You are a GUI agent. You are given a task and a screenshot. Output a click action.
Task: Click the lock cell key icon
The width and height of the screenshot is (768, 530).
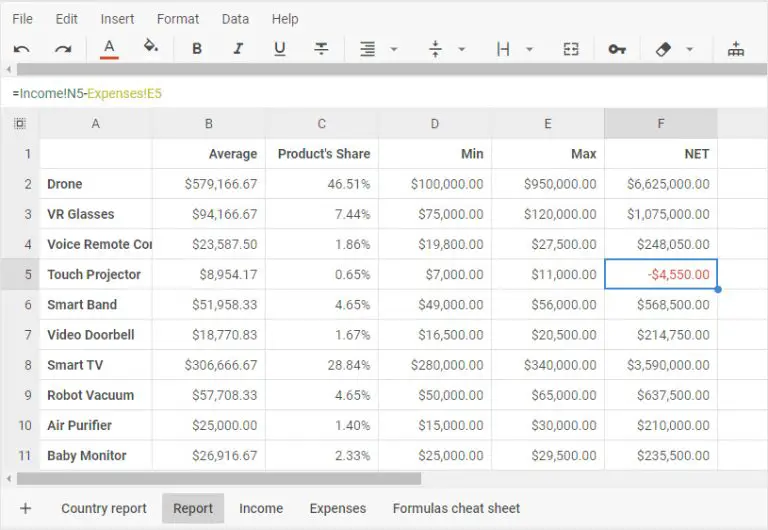(617, 49)
